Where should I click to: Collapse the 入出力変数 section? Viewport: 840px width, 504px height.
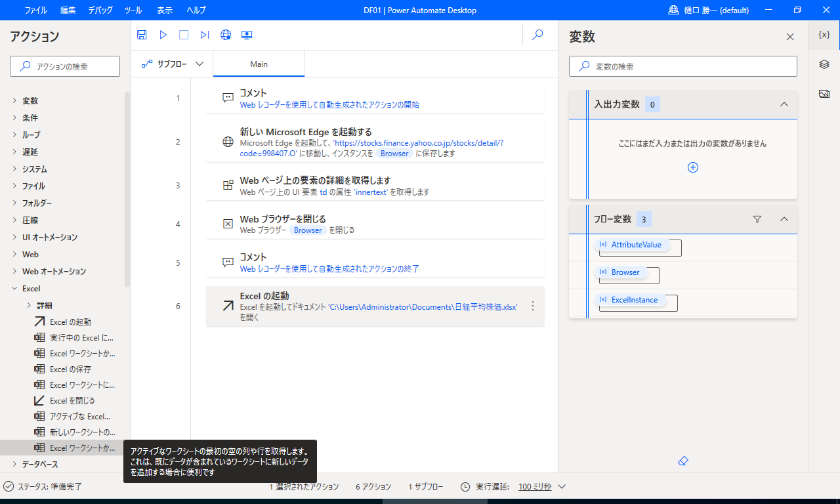[x=784, y=104]
